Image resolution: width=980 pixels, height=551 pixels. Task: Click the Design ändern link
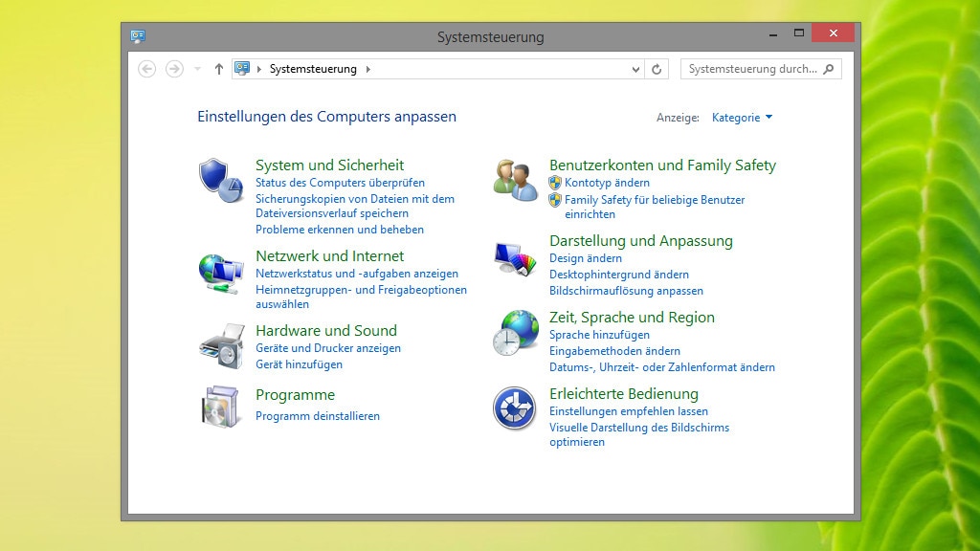point(586,258)
